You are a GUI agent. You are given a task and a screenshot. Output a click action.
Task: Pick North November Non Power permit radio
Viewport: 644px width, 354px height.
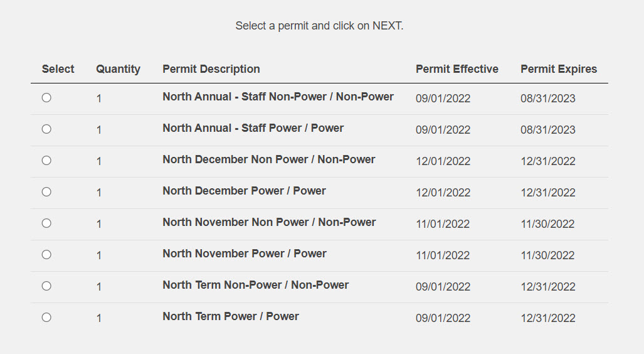pos(46,223)
